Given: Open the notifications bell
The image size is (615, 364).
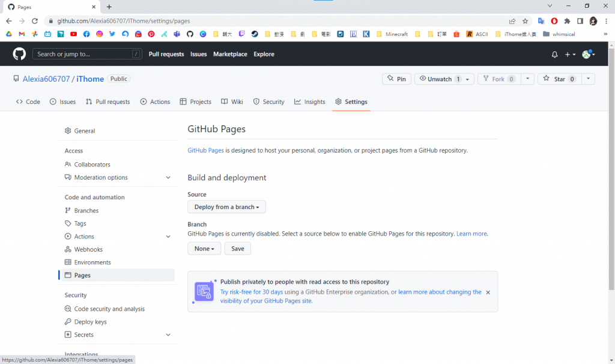Looking at the screenshot, I should tap(554, 55).
